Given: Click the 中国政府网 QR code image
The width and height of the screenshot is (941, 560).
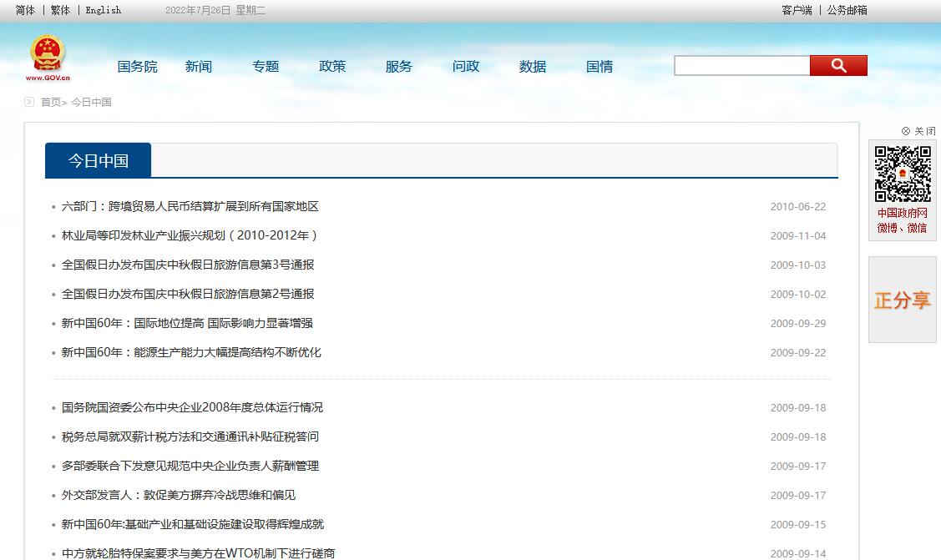Looking at the screenshot, I should (x=903, y=174).
